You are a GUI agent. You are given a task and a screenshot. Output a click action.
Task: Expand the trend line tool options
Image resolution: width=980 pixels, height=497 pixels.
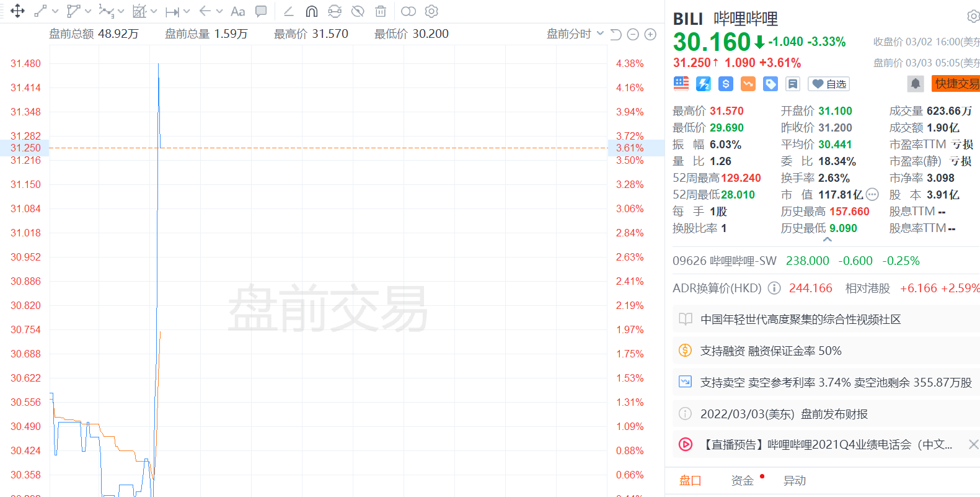point(55,11)
